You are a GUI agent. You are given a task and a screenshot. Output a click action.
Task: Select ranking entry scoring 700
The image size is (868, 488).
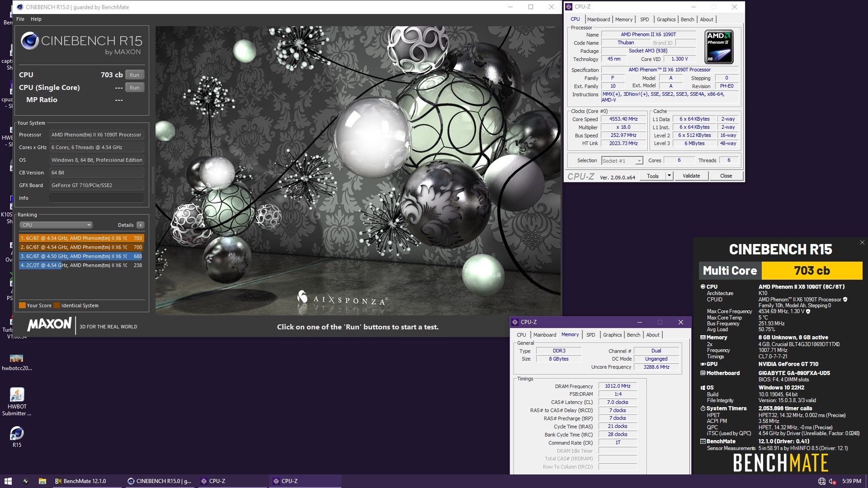[x=81, y=247]
